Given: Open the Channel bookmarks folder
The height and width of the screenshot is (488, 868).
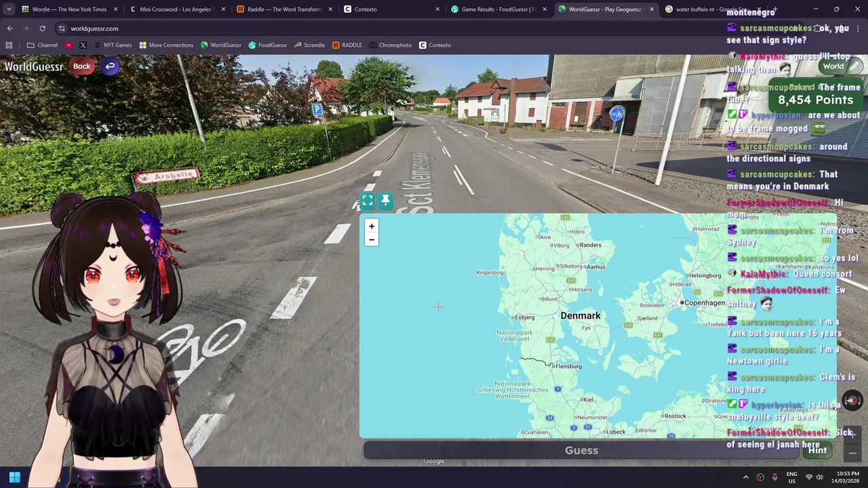Looking at the screenshot, I should tap(42, 45).
